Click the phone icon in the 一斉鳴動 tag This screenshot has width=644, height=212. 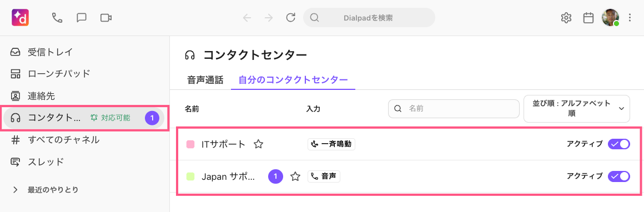click(x=315, y=144)
